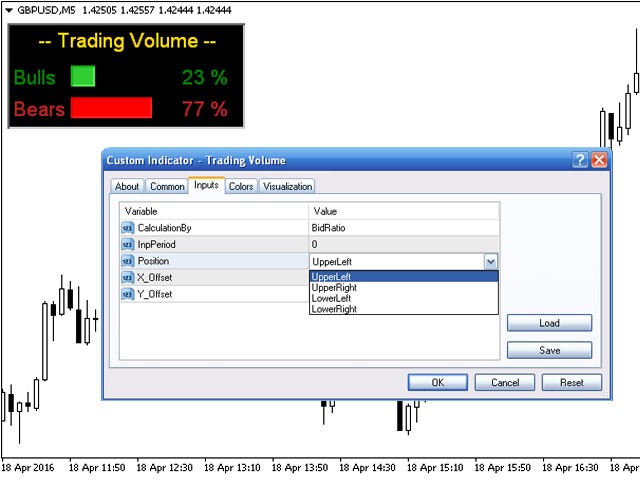Click the InpPeriod variable name

[x=156, y=244]
